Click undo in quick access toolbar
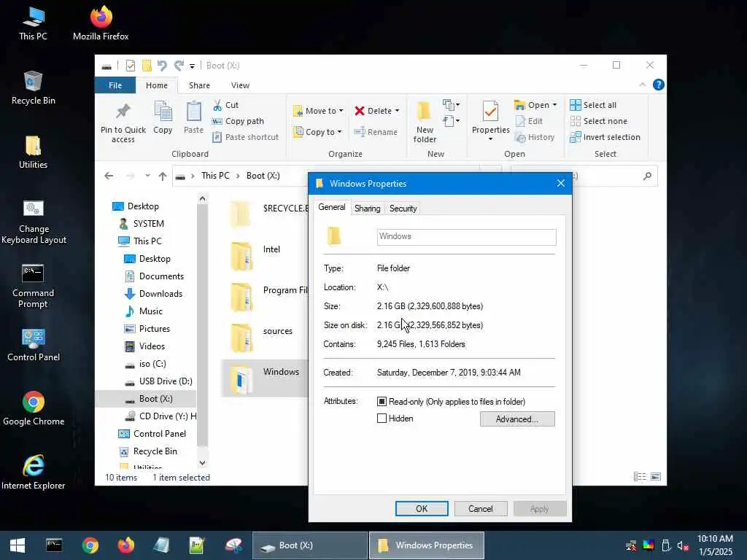This screenshot has height=560, width=747. coord(162,66)
